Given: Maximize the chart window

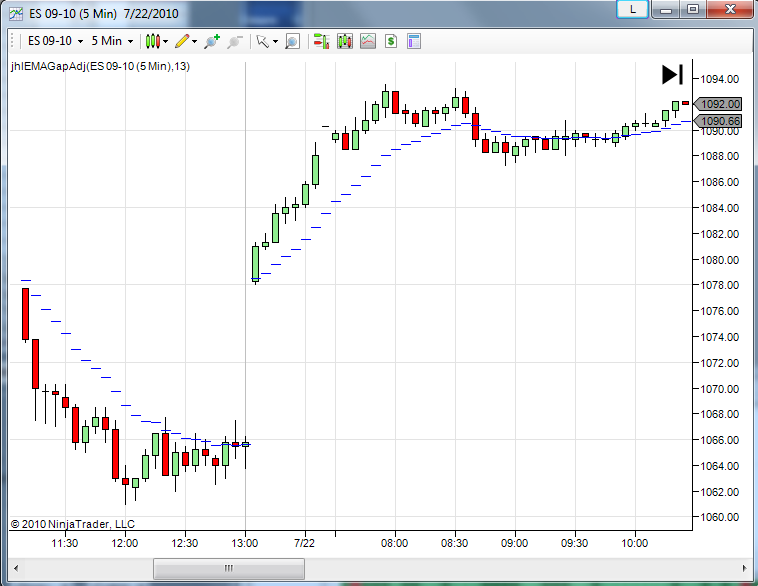Looking at the screenshot, I should point(693,9).
